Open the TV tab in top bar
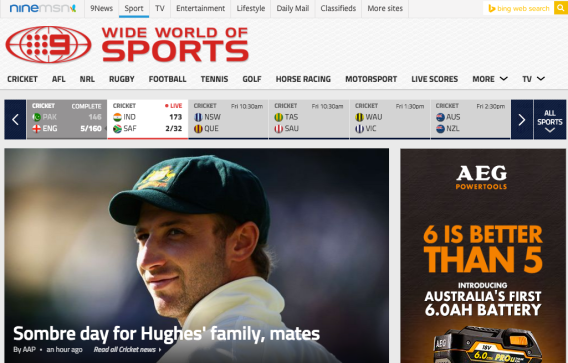Screen dimensions: 568x363 [160, 8]
